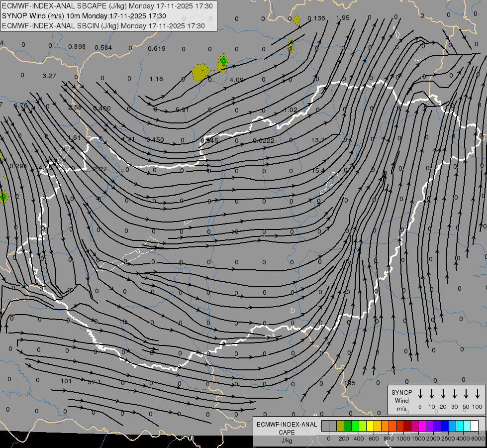Pick the dark green swatch in the CAPE legend

coord(348,426)
